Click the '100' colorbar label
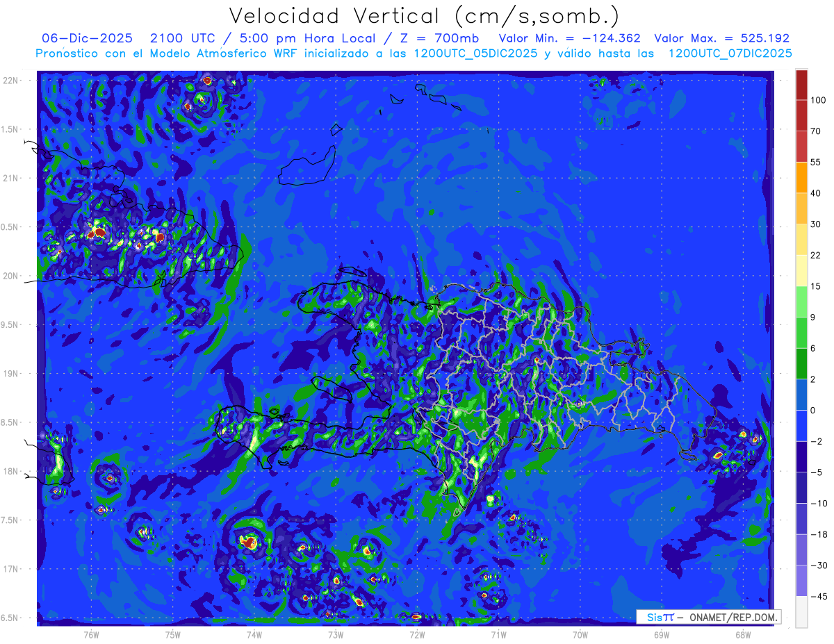The image size is (834, 644). [x=819, y=100]
